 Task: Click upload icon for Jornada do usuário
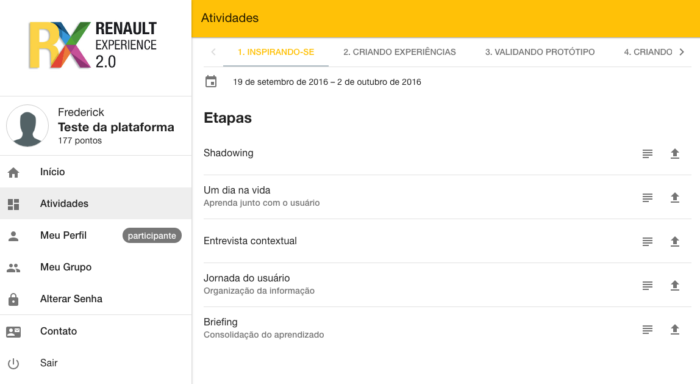pyautogui.click(x=675, y=285)
